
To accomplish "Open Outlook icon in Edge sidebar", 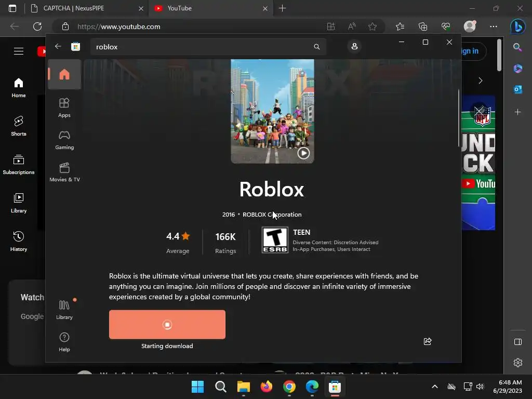I will [x=517, y=89].
